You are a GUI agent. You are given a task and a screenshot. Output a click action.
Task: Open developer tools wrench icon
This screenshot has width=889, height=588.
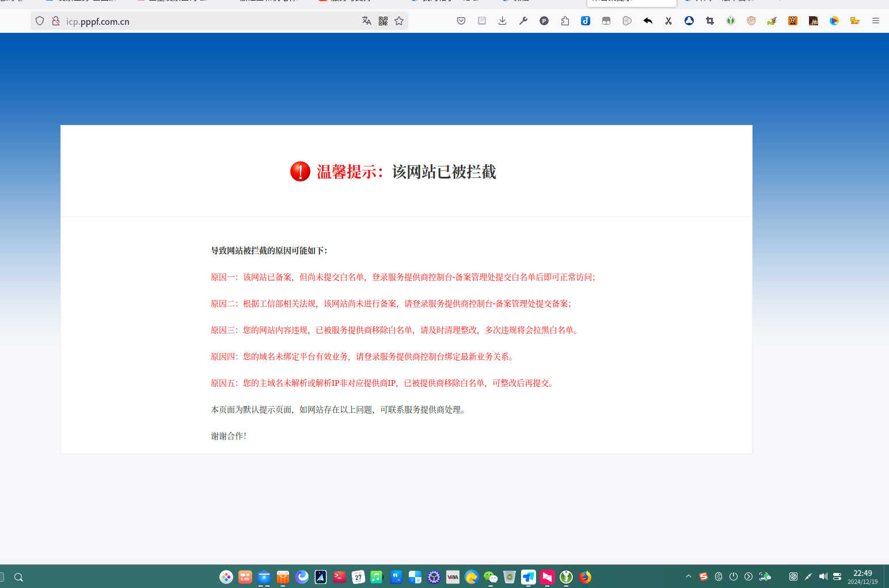click(x=523, y=21)
